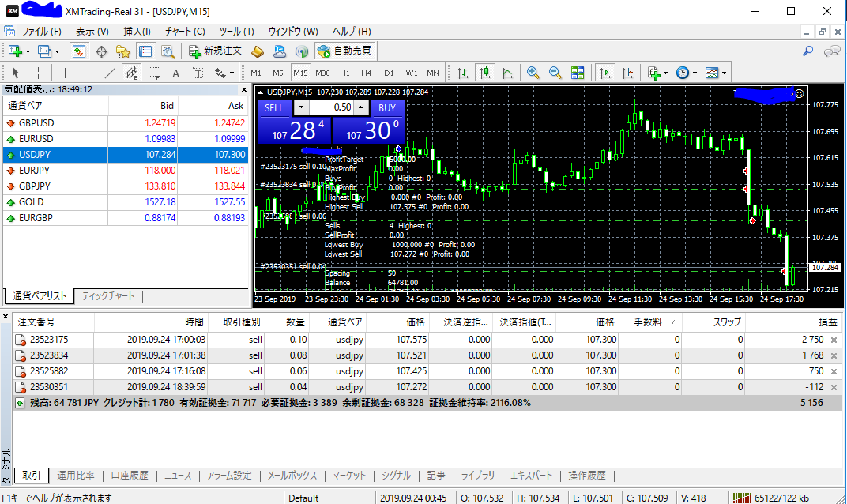Image resolution: width=847 pixels, height=504 pixels.
Task: Close order 23530351 with X
Action: (x=834, y=387)
